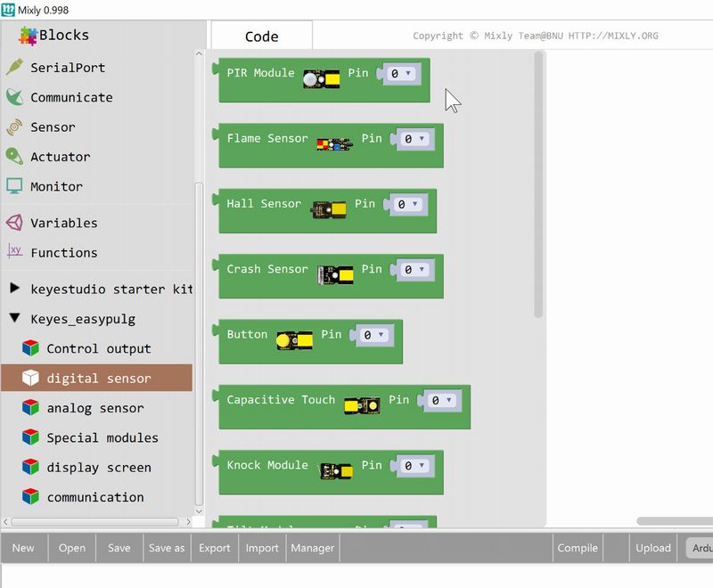The height and width of the screenshot is (588, 713).
Task: Click the Save as button
Action: [167, 548]
